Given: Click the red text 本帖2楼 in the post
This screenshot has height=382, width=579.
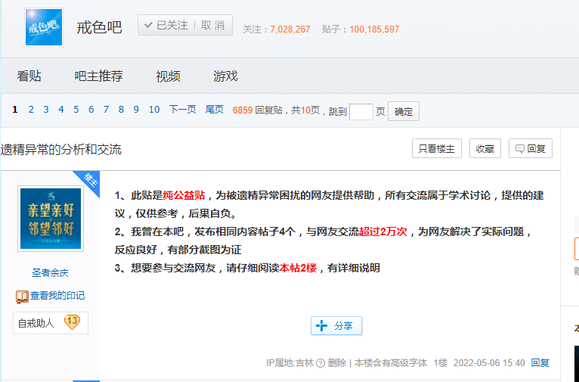Looking at the screenshot, I should point(298,268).
